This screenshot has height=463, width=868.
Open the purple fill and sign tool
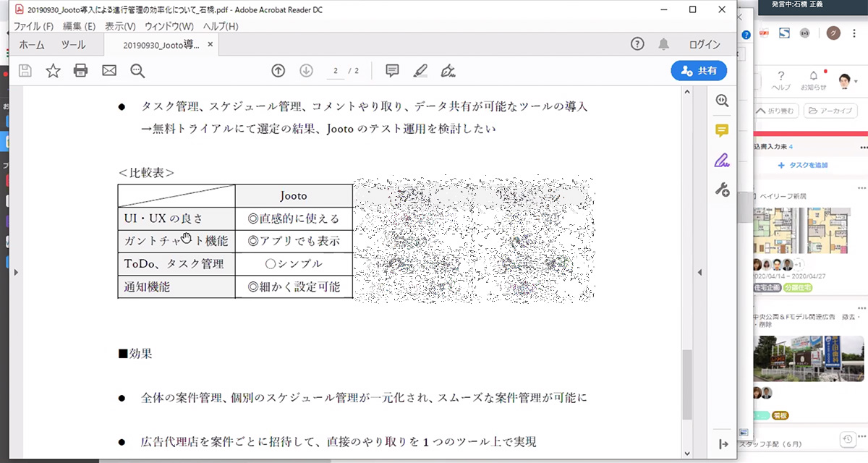[x=722, y=160]
